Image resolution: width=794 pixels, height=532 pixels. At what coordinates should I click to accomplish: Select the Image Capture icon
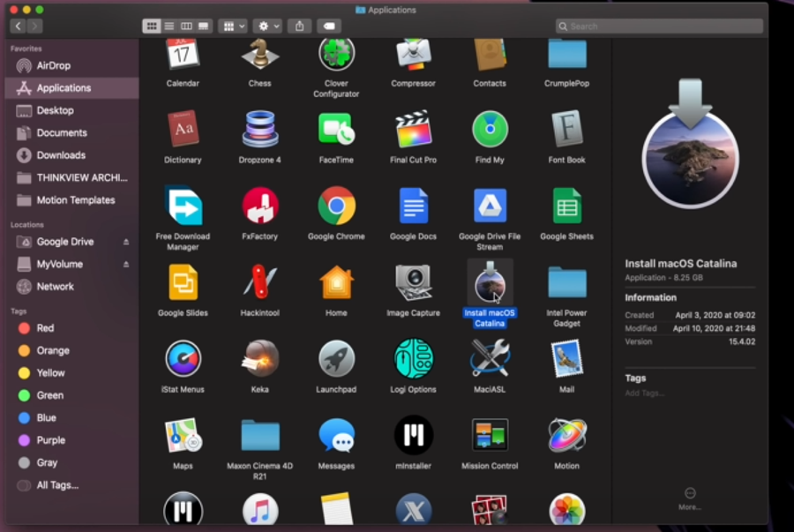(413, 282)
